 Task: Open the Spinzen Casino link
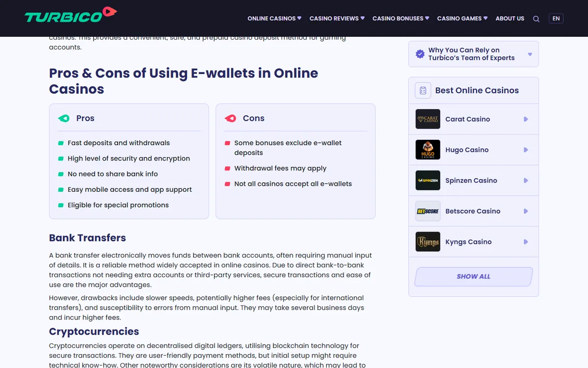(x=471, y=181)
